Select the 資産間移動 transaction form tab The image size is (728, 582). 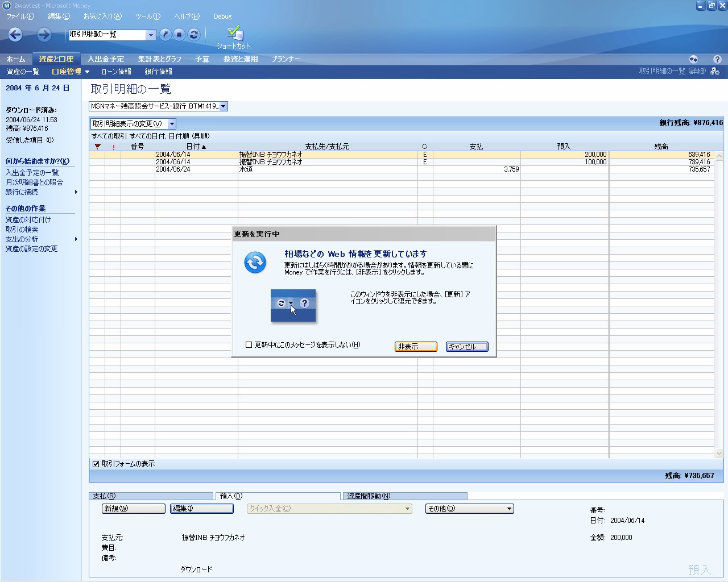pos(404,496)
